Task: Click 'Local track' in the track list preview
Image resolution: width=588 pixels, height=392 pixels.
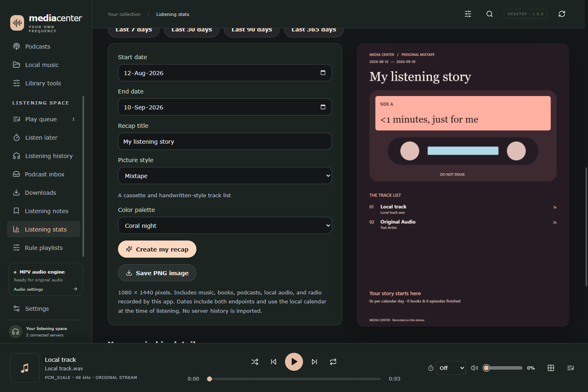Action: pyautogui.click(x=393, y=207)
